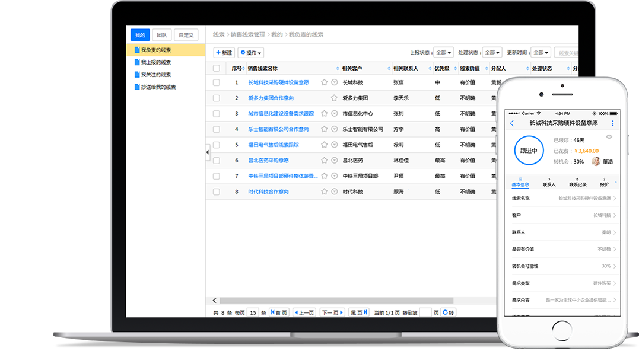Tap the 跟进中 status circle on phone
This screenshot has height=364, width=639.
529,150
